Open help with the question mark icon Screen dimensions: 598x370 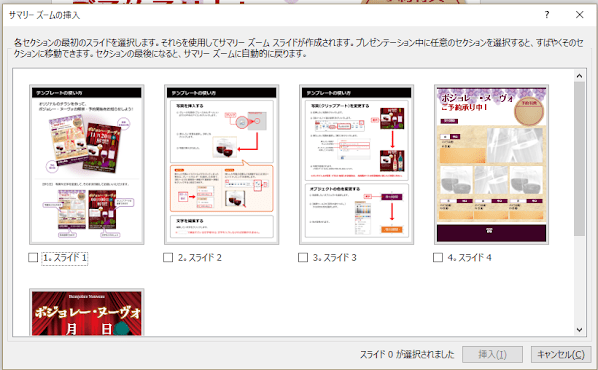click(547, 15)
